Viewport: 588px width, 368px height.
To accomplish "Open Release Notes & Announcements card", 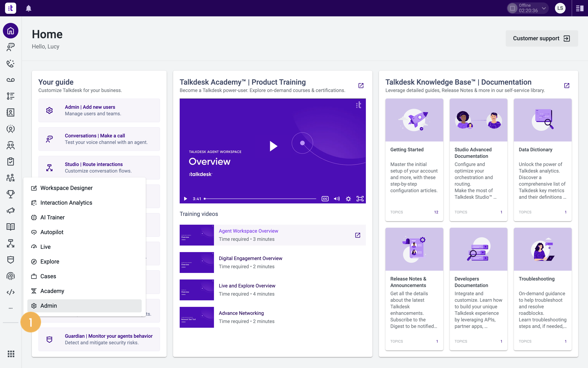I will point(414,289).
